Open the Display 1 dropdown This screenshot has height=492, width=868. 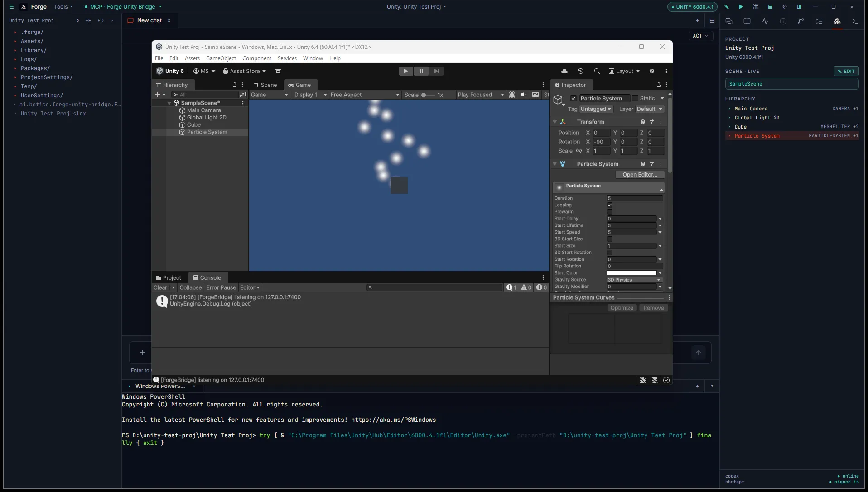[310, 95]
